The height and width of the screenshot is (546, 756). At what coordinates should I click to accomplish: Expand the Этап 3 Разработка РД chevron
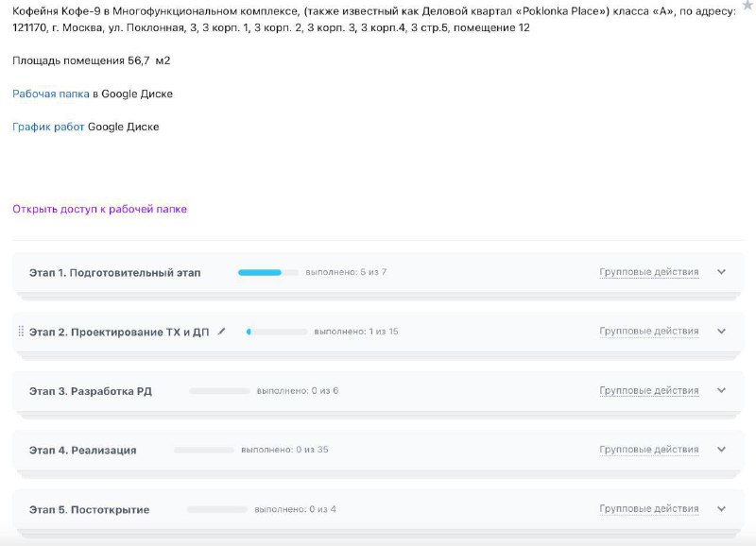[x=721, y=390]
